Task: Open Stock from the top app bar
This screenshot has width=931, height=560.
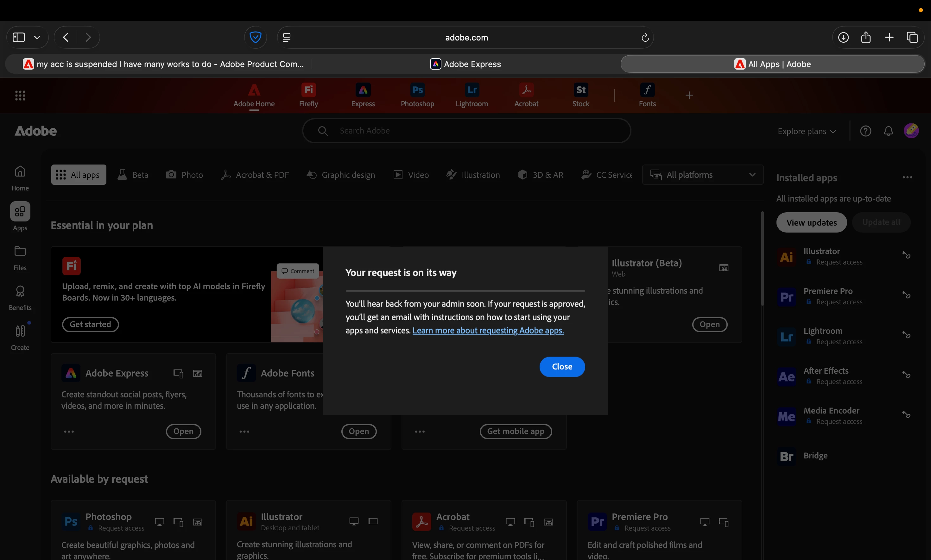Action: coord(580,95)
